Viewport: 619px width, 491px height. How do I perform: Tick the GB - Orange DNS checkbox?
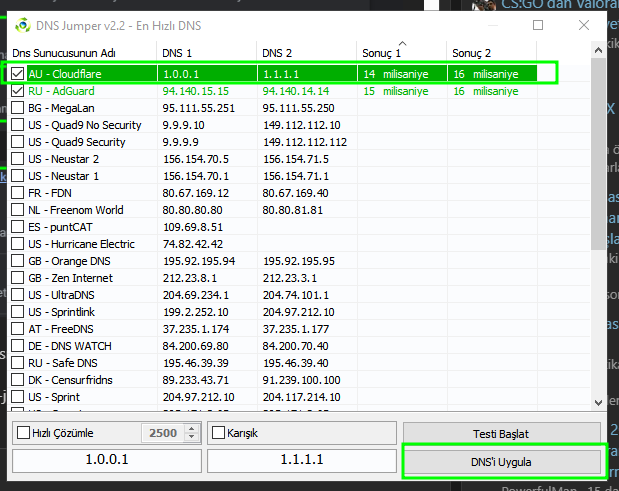click(17, 260)
